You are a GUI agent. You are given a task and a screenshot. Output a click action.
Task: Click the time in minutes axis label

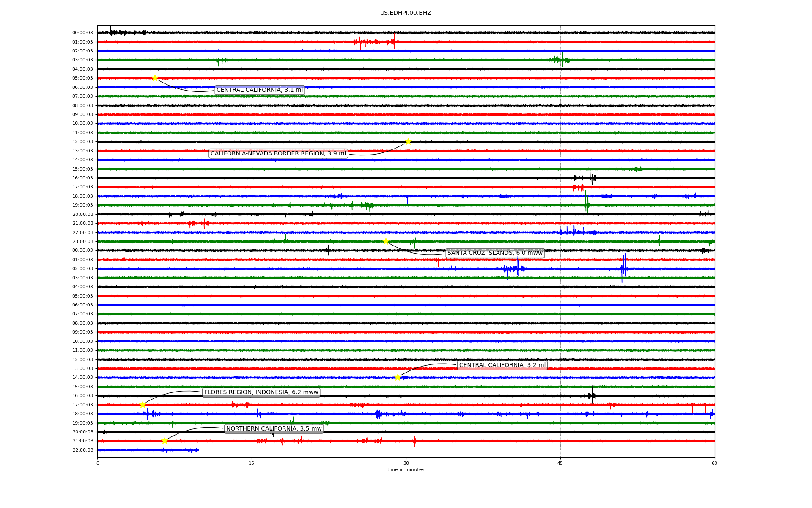[x=406, y=470]
